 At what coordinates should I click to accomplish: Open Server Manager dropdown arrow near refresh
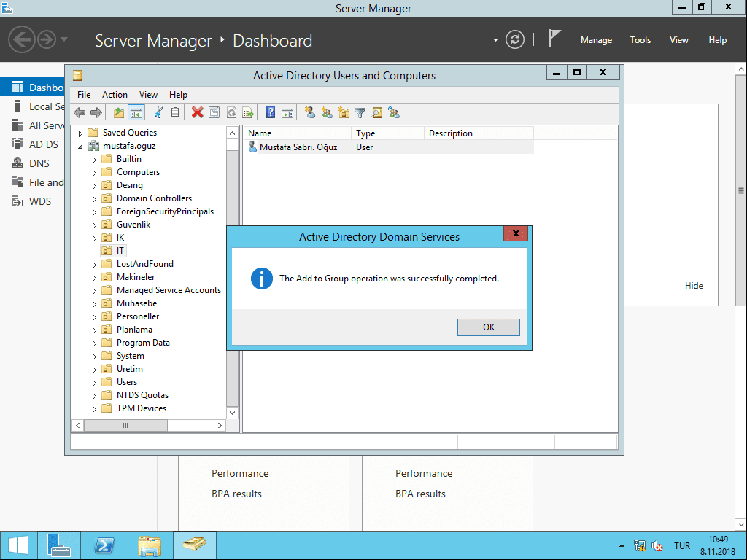[495, 40]
